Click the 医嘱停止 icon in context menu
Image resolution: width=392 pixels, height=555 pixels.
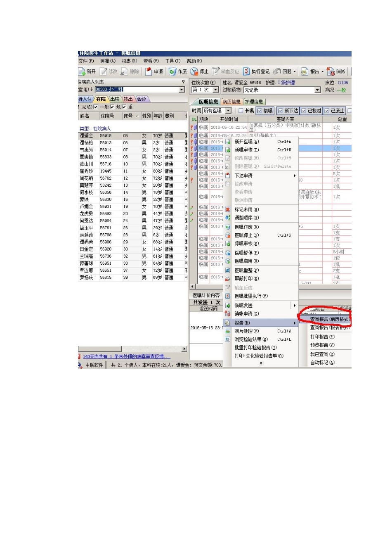tap(227, 235)
